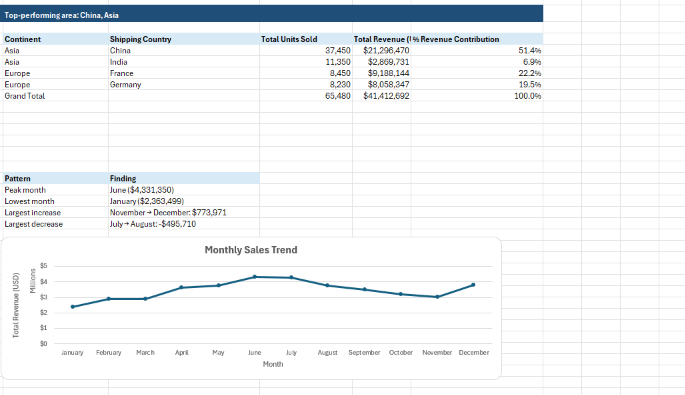Image resolution: width=685 pixels, height=395 pixels.
Task: Click the Germany country cell
Action: click(x=184, y=84)
